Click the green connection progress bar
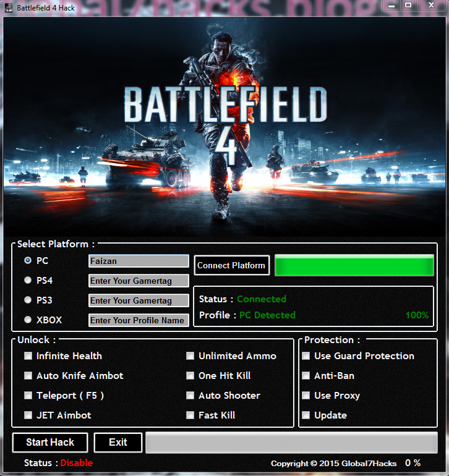The image size is (449, 476). (x=354, y=265)
